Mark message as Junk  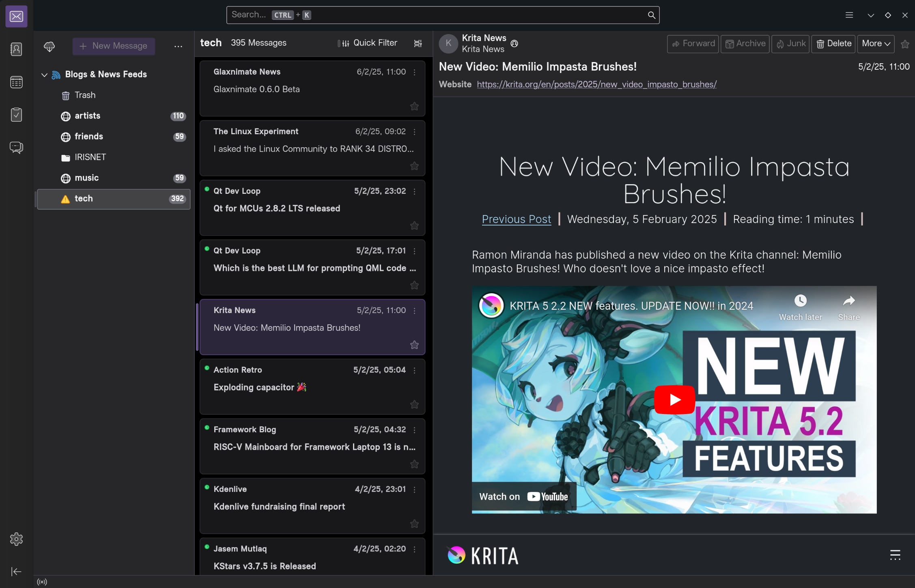click(x=790, y=44)
